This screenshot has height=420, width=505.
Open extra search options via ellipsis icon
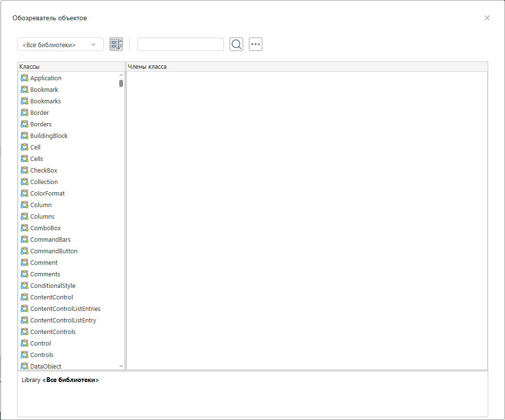point(255,44)
